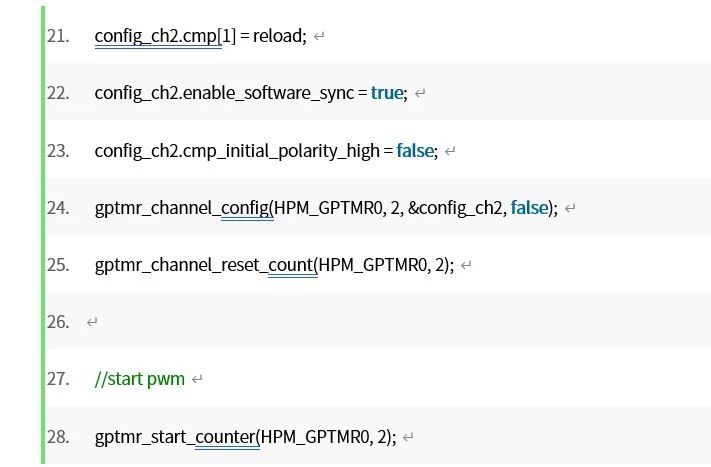
Task: Click the blue true keyword on line 22
Action: (387, 93)
